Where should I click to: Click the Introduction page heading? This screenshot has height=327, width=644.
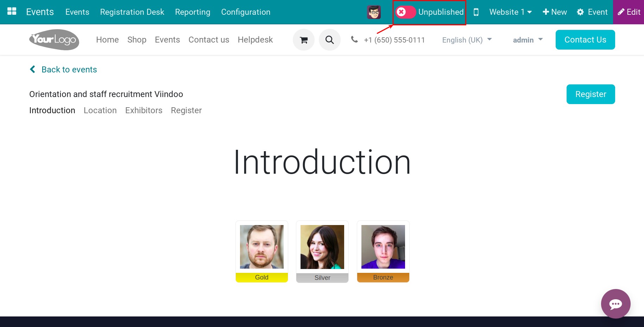(x=322, y=162)
